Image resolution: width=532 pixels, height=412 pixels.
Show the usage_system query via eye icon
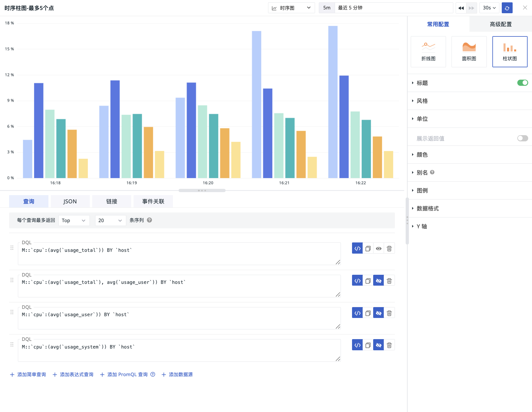tap(379, 345)
